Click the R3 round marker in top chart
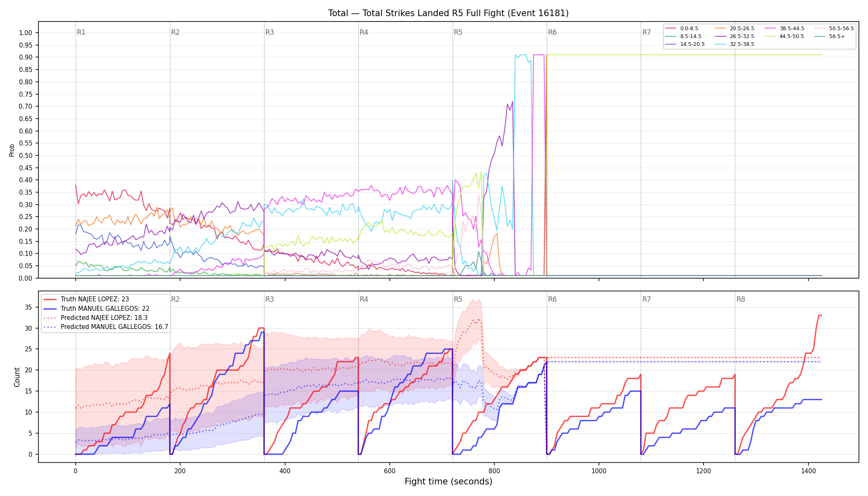The width and height of the screenshot is (868, 496). [x=269, y=32]
